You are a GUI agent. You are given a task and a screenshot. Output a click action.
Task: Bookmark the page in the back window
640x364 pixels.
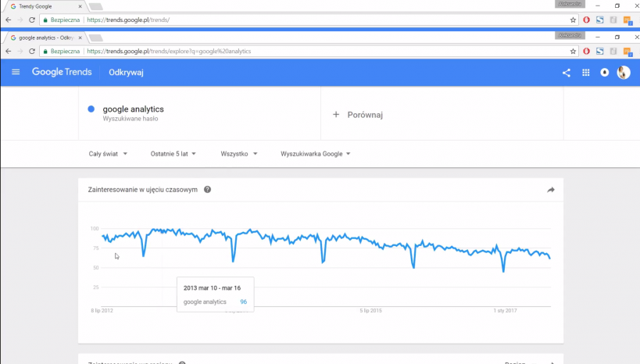click(573, 20)
